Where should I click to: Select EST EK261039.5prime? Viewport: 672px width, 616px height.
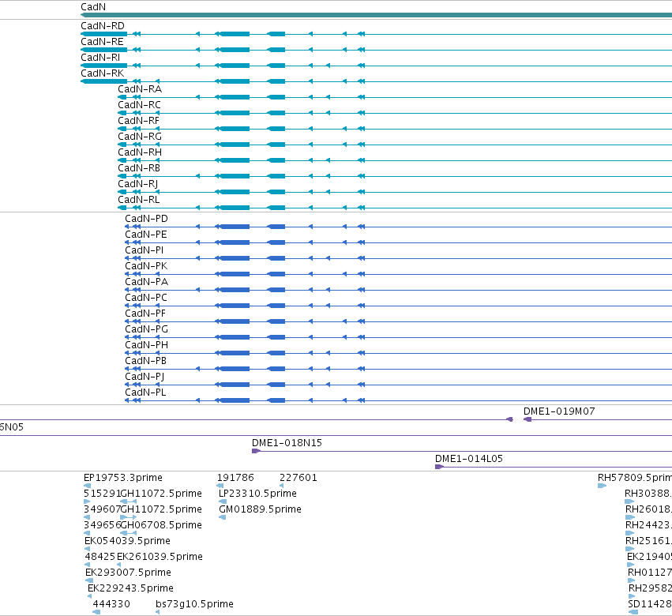point(160,558)
